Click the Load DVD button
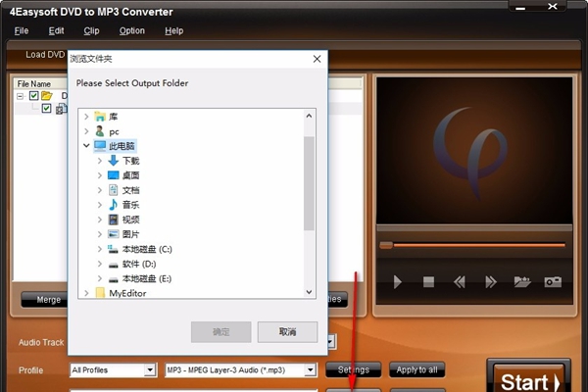 tap(45, 55)
